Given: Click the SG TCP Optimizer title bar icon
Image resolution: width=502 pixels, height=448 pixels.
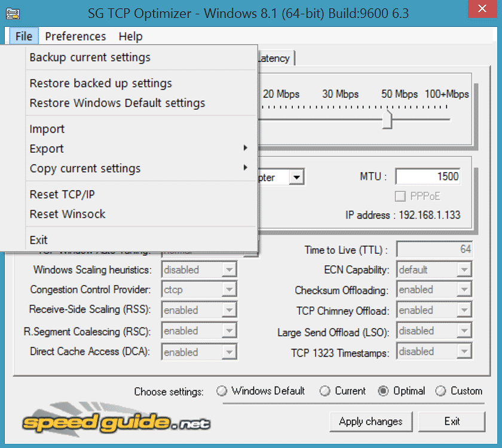Looking at the screenshot, I should 13,13.
